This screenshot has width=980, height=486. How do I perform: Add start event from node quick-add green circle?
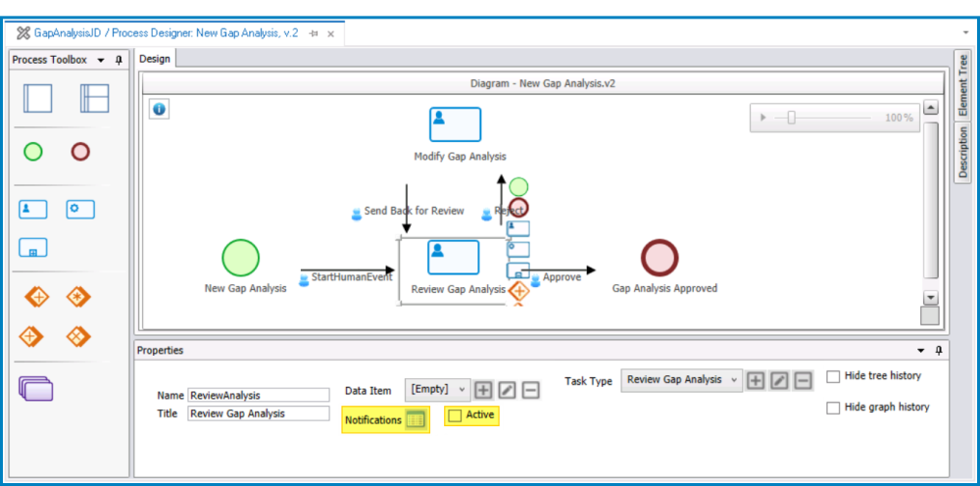518,187
